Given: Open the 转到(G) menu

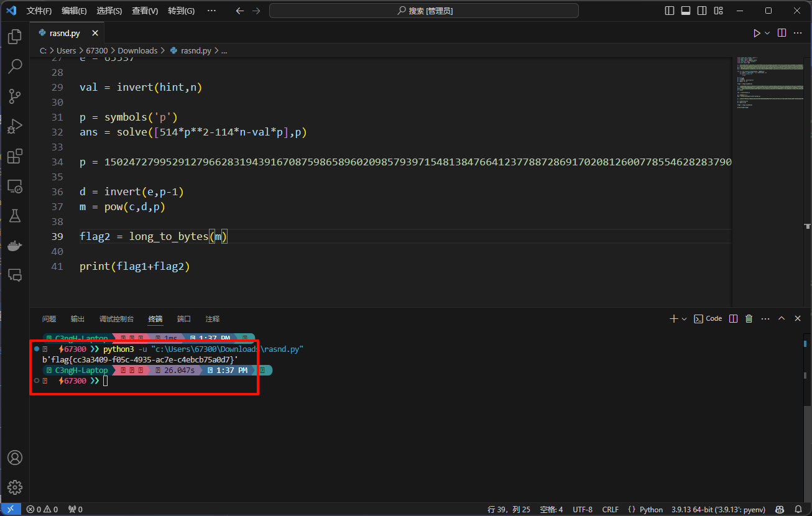Looking at the screenshot, I should pos(181,11).
